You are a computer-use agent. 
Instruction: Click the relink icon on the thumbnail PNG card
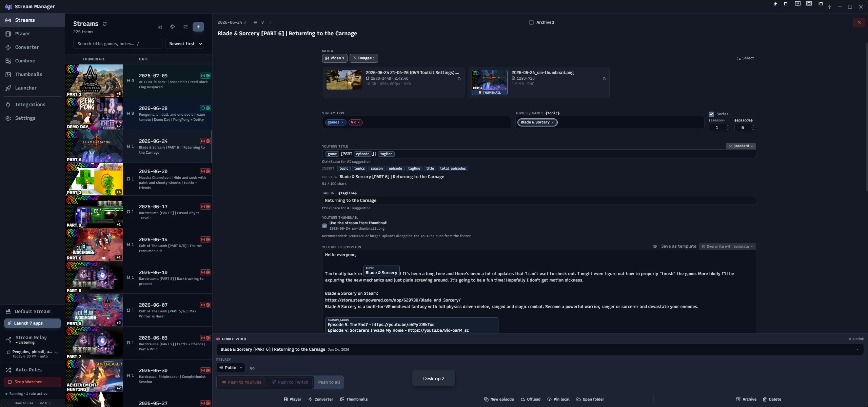pyautogui.click(x=605, y=79)
